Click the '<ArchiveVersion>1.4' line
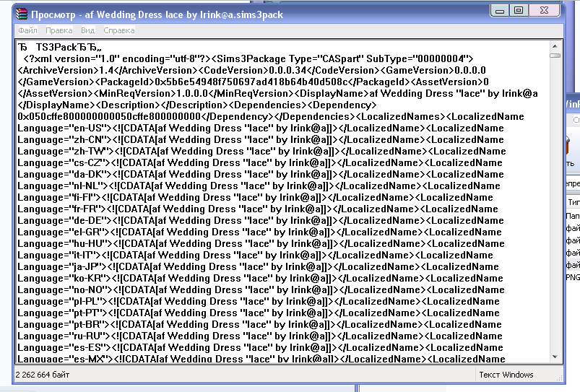Viewport: 580px width, 392px height. tap(251, 70)
